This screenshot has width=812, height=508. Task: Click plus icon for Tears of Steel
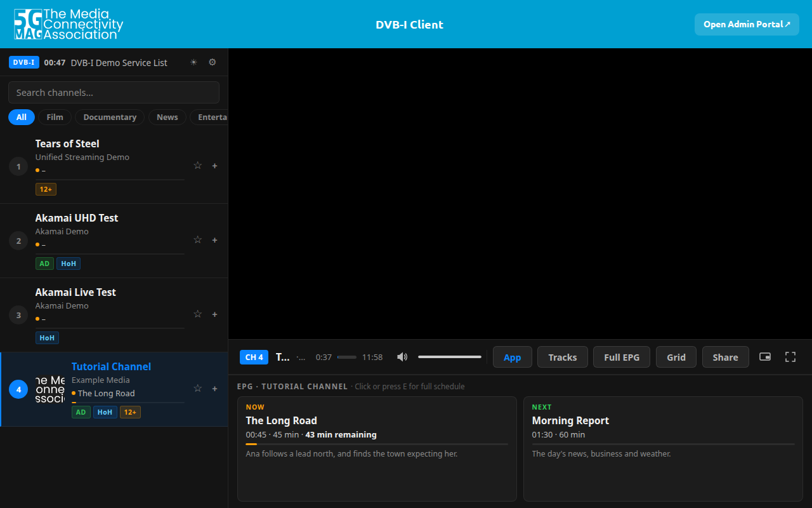tap(214, 166)
